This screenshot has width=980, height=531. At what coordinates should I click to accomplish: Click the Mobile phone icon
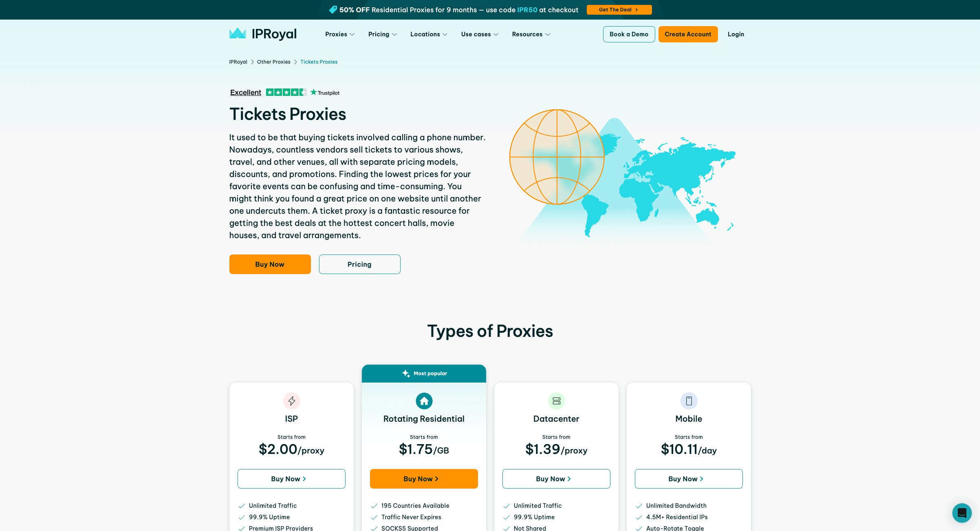click(x=689, y=401)
